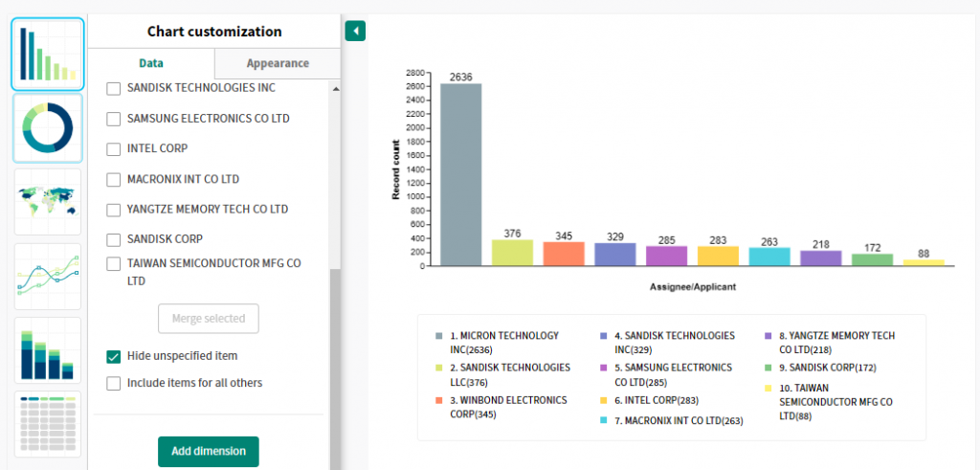Click the Record count axis title
This screenshot has height=470, width=980.
395,170
